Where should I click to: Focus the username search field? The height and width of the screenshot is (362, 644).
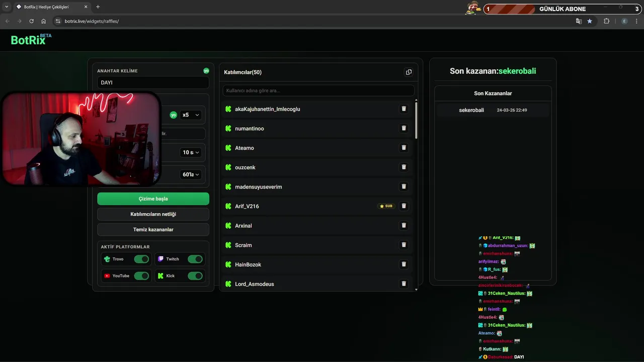click(318, 90)
